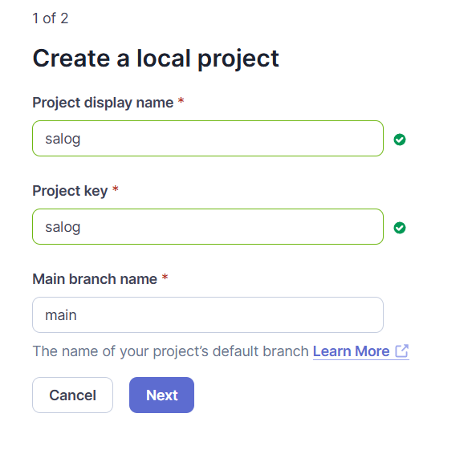The image size is (476, 454).
Task: Click external-link icon after Learn More
Action: point(402,351)
